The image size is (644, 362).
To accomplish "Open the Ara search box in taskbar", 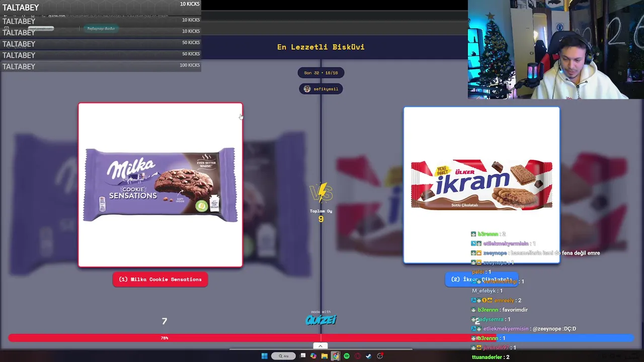I will (x=284, y=356).
